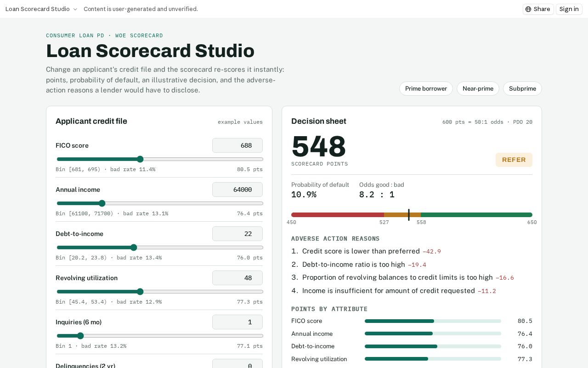Click the Annual income slider handle
Image resolution: width=588 pixels, height=368 pixels.
tap(102, 203)
